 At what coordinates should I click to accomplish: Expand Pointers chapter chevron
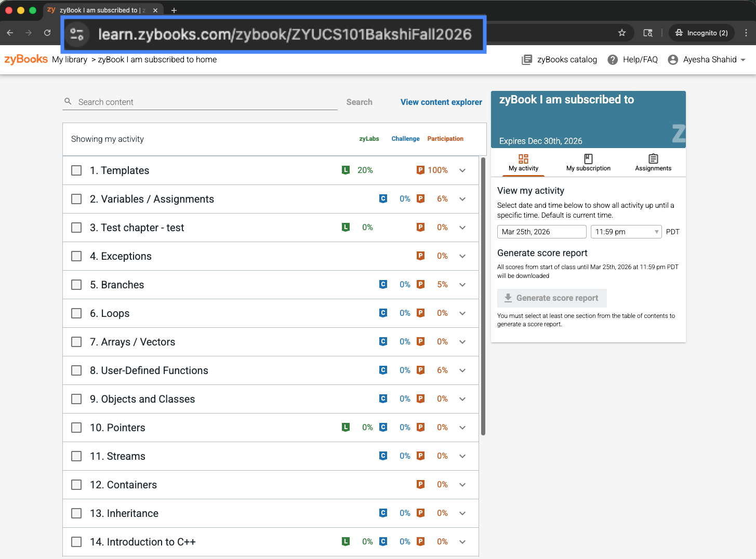(x=462, y=428)
